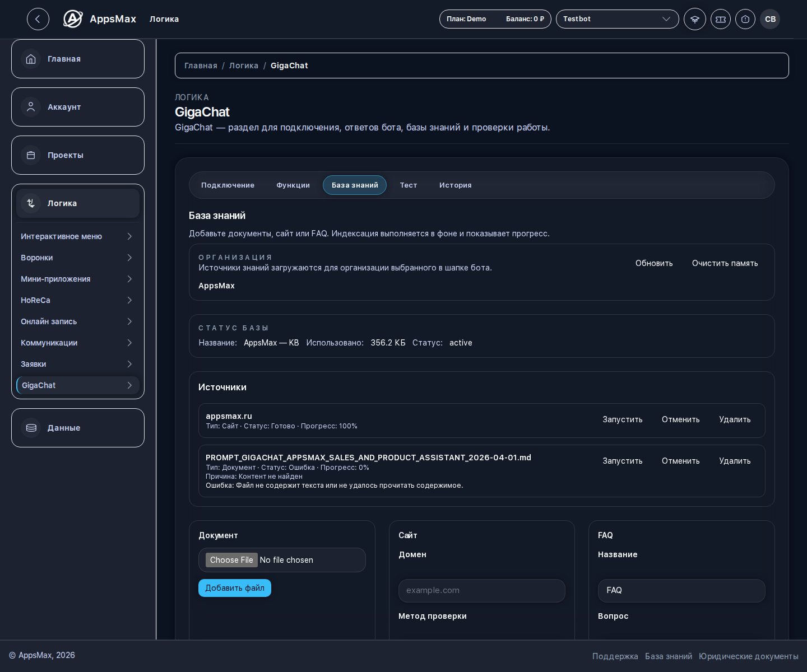Click the AppsMax logo icon
The image size is (807, 672).
(73, 19)
